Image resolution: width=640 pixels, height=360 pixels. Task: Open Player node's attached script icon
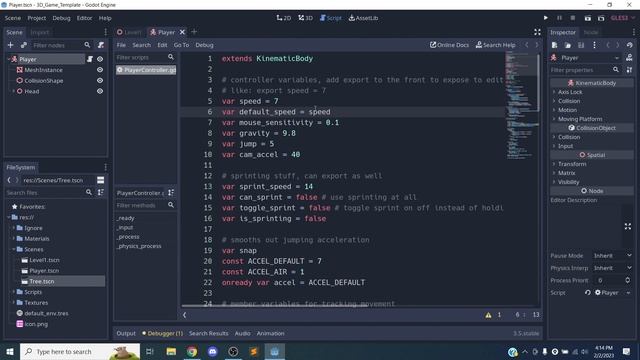click(x=90, y=59)
